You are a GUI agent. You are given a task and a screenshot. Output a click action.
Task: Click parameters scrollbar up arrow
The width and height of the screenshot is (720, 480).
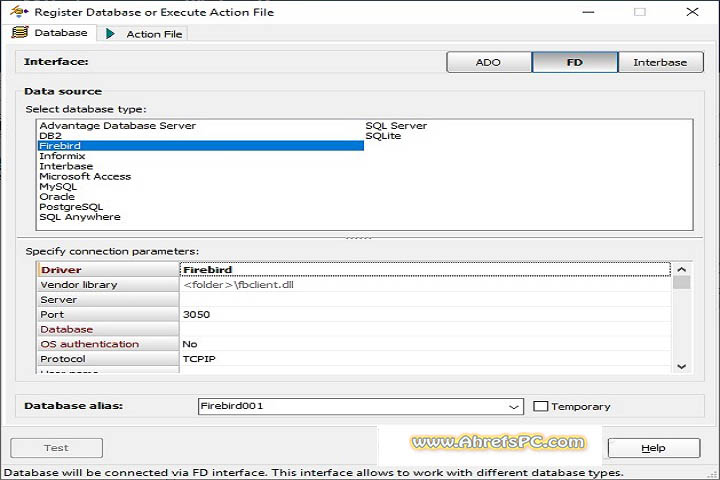pos(681,270)
